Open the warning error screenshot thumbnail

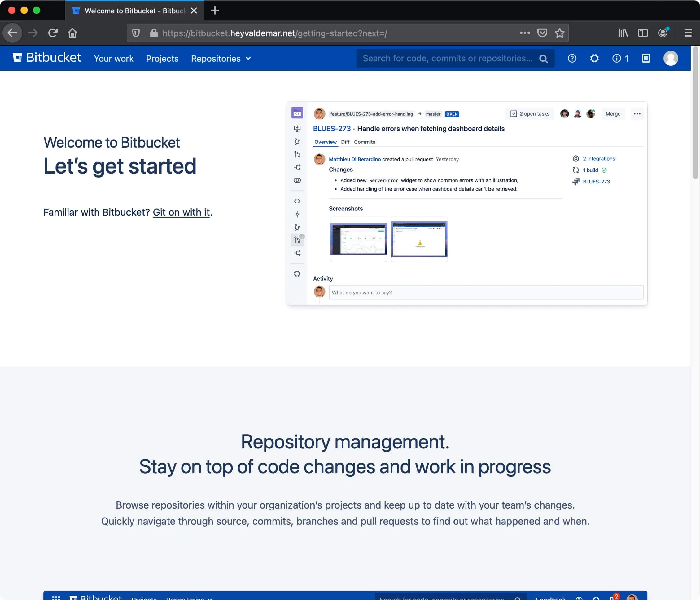pyautogui.click(x=419, y=239)
